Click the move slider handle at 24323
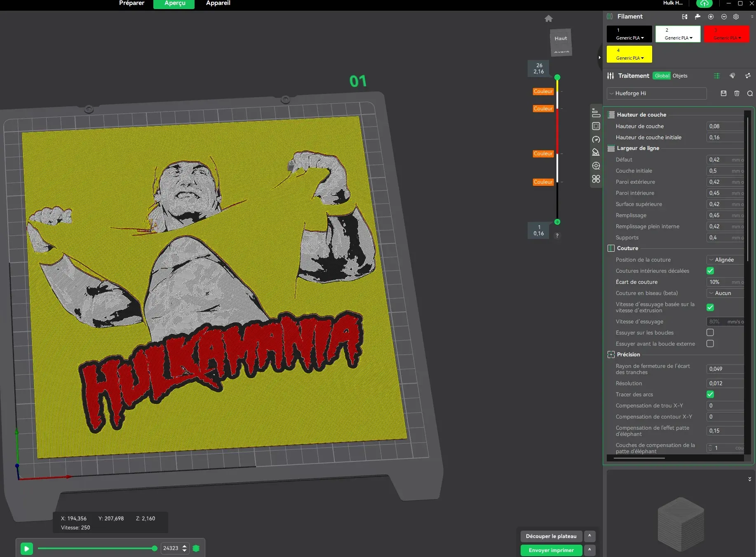The width and height of the screenshot is (756, 557). tap(155, 548)
